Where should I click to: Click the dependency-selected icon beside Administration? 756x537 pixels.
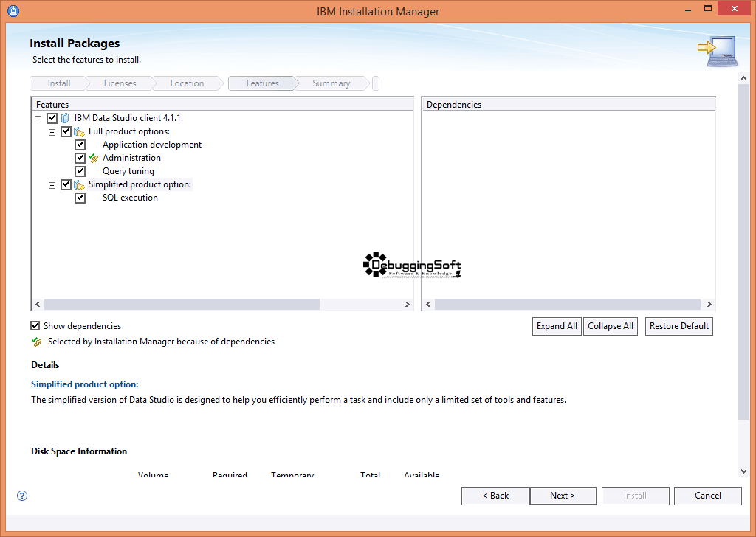[x=94, y=158]
